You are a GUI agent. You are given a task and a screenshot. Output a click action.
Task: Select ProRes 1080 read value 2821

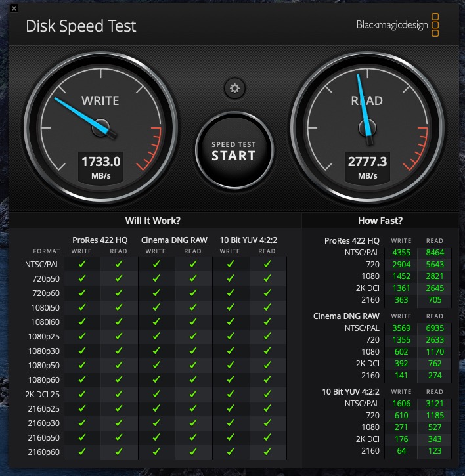(x=435, y=276)
